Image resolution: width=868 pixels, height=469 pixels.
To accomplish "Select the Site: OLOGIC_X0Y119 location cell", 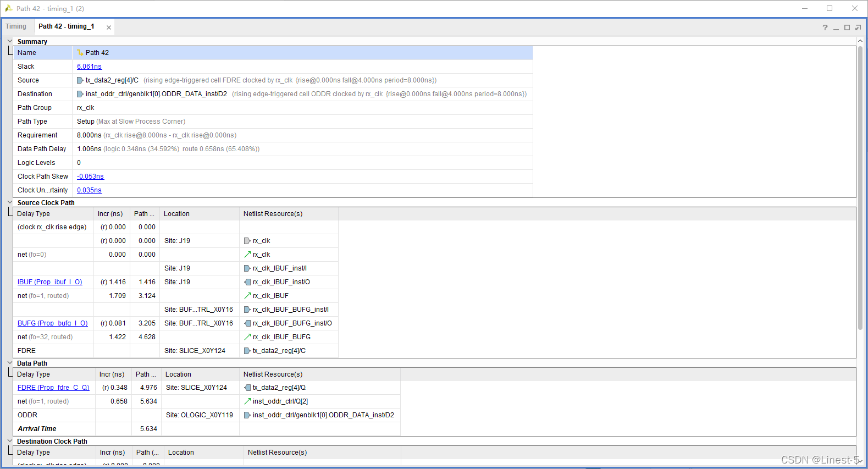I will pyautogui.click(x=200, y=415).
